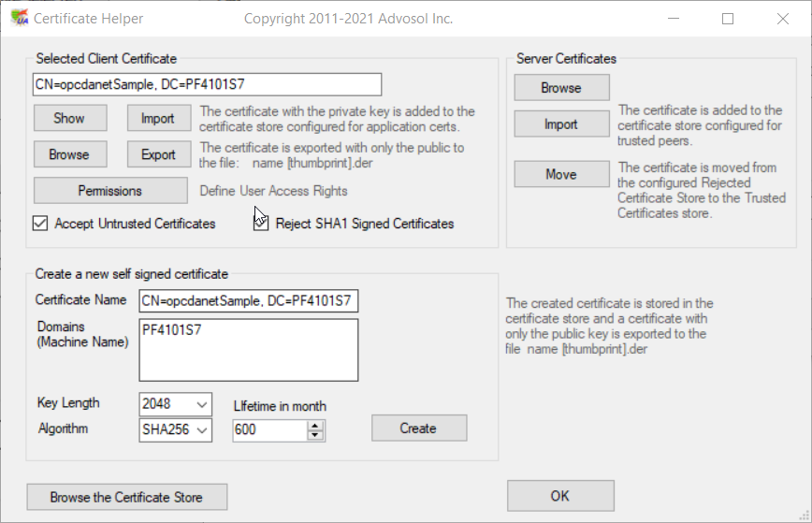
Task: Click the Lifetime in month value field
Action: click(269, 429)
